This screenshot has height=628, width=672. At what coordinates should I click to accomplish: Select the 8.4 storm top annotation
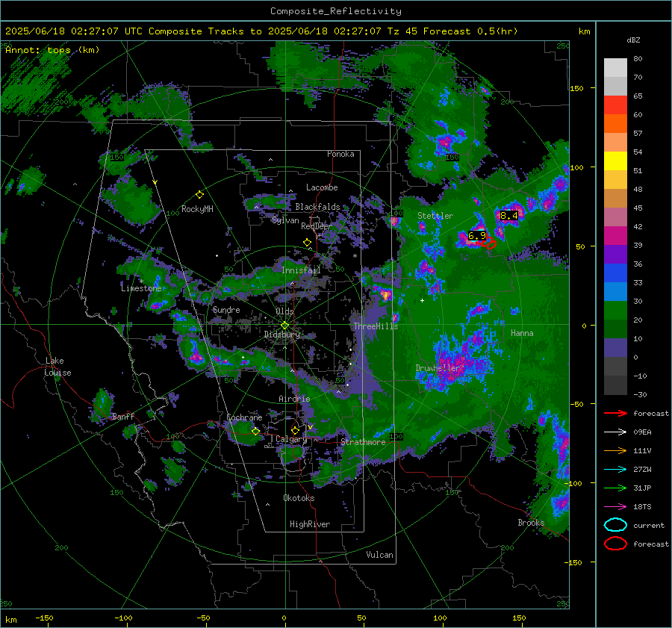508,216
